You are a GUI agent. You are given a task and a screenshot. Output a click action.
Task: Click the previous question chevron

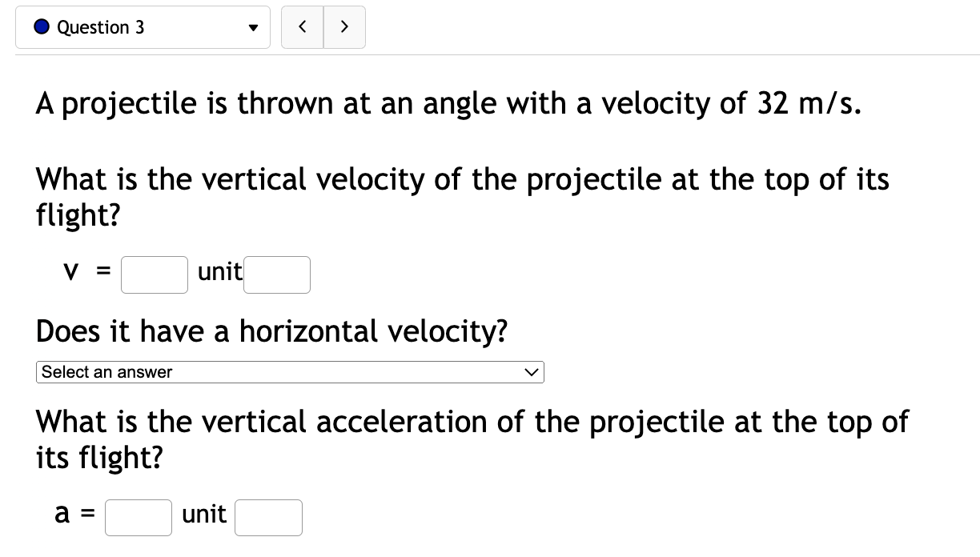click(x=302, y=26)
